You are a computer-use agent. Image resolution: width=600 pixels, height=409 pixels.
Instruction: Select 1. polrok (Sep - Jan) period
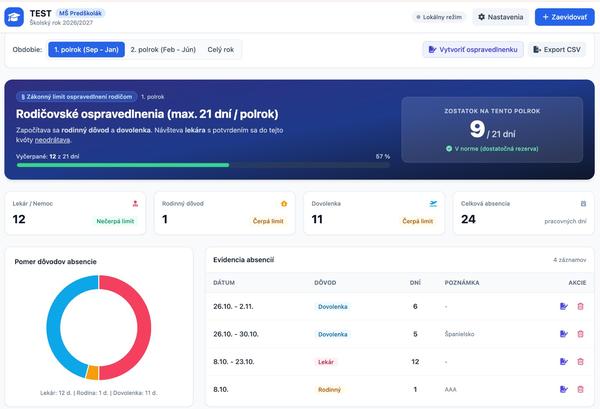click(x=86, y=49)
